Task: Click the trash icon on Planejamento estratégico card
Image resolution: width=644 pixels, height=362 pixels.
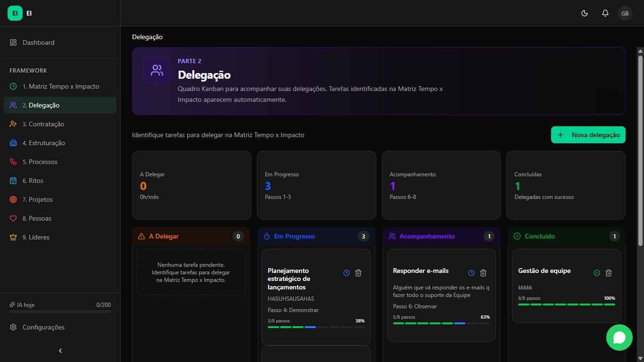Action: [358, 273]
